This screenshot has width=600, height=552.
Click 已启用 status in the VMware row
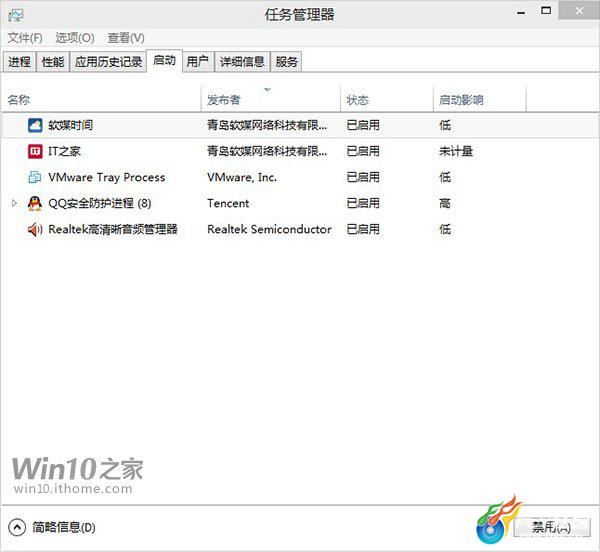point(363,177)
